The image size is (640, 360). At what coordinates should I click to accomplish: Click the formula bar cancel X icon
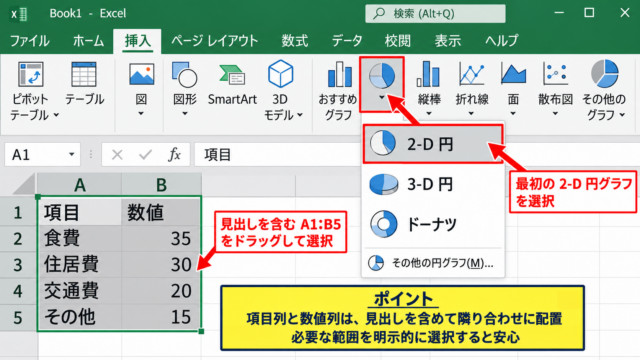[x=117, y=155]
